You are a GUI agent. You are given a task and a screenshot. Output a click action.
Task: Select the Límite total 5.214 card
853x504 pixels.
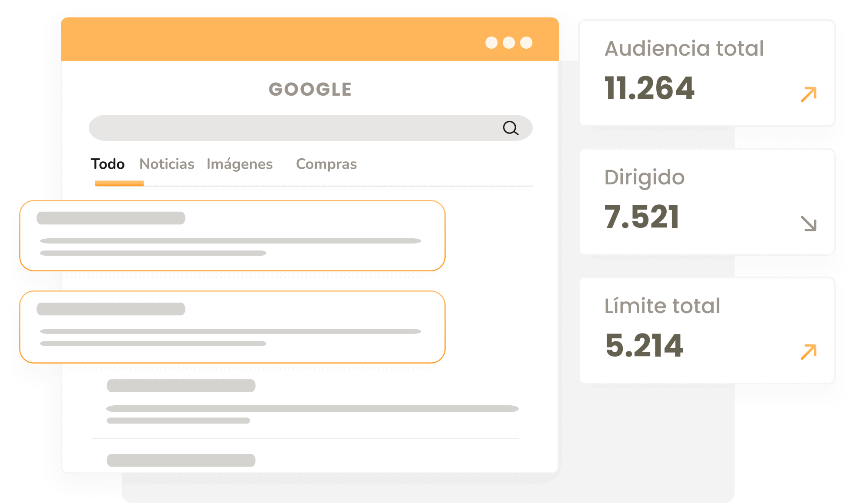[x=707, y=330]
